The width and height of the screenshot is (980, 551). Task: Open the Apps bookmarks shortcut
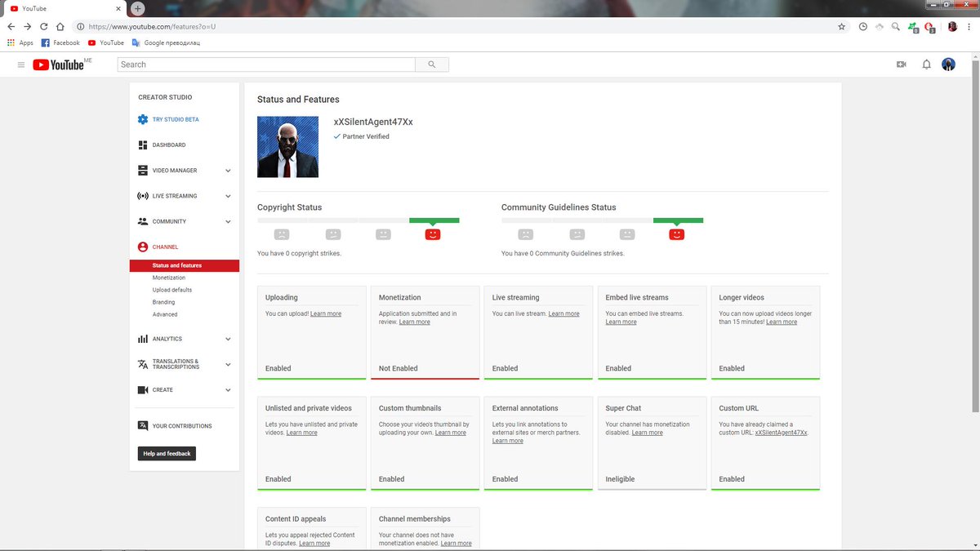[x=20, y=42]
